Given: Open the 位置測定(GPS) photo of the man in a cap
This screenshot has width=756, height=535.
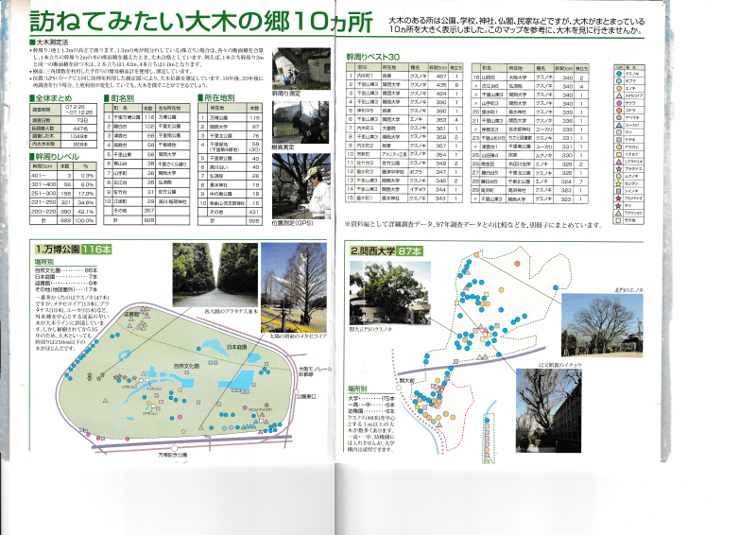Looking at the screenshot, I should (x=301, y=186).
